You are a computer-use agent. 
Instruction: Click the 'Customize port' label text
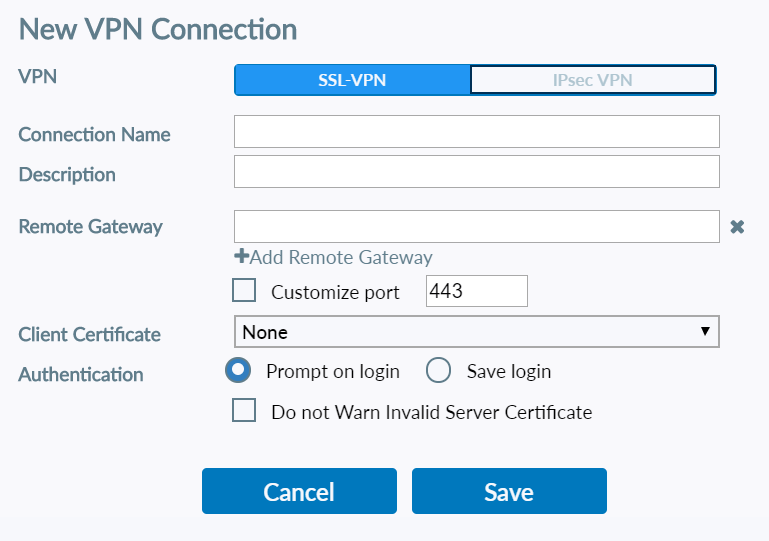(335, 292)
